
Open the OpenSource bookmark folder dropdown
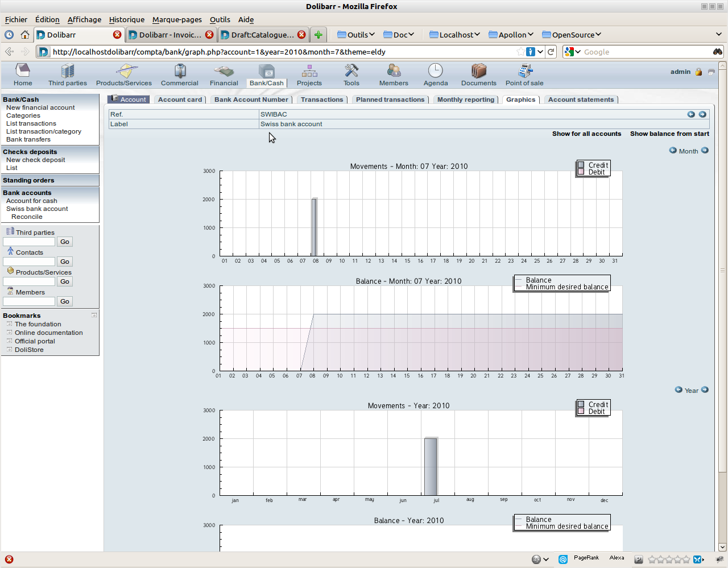click(x=572, y=35)
